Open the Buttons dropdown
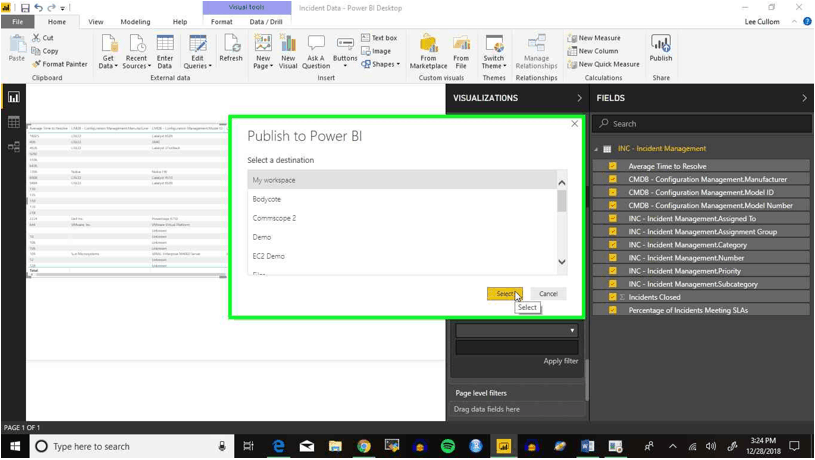Image resolution: width=815 pixels, height=460 pixels. coord(345,51)
